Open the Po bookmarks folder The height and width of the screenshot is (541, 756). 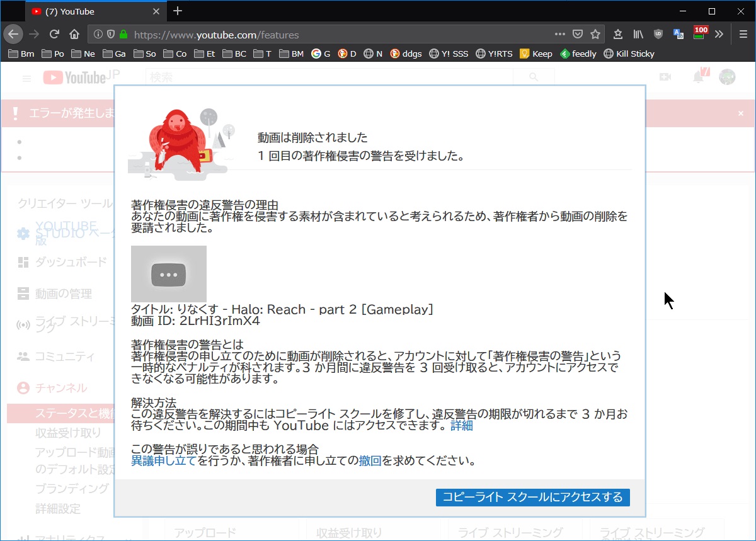(52, 54)
